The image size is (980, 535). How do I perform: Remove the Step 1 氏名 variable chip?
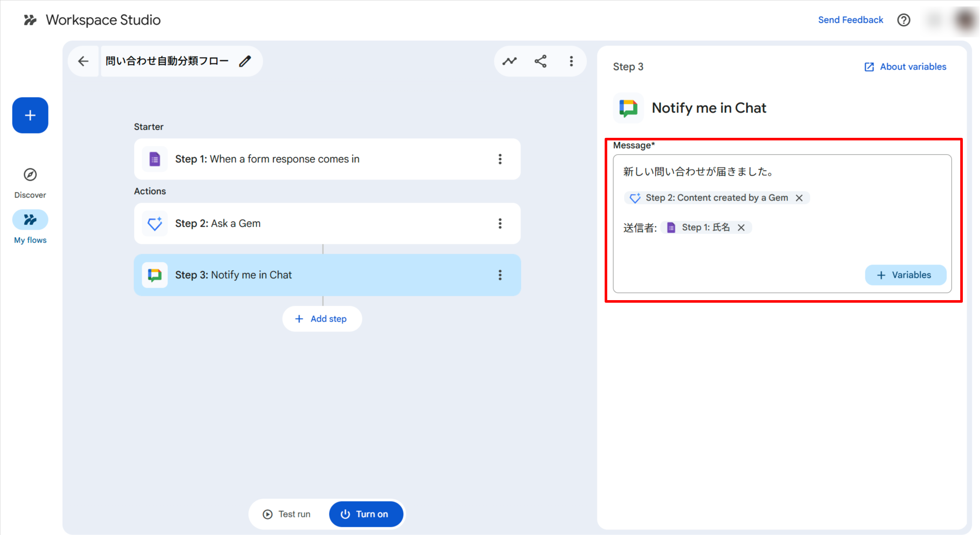click(x=741, y=228)
